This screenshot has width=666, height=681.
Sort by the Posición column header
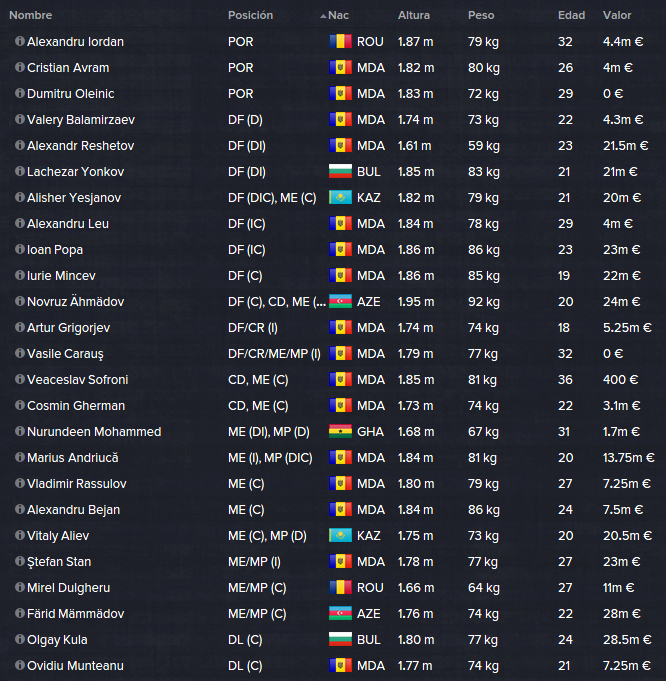251,15
